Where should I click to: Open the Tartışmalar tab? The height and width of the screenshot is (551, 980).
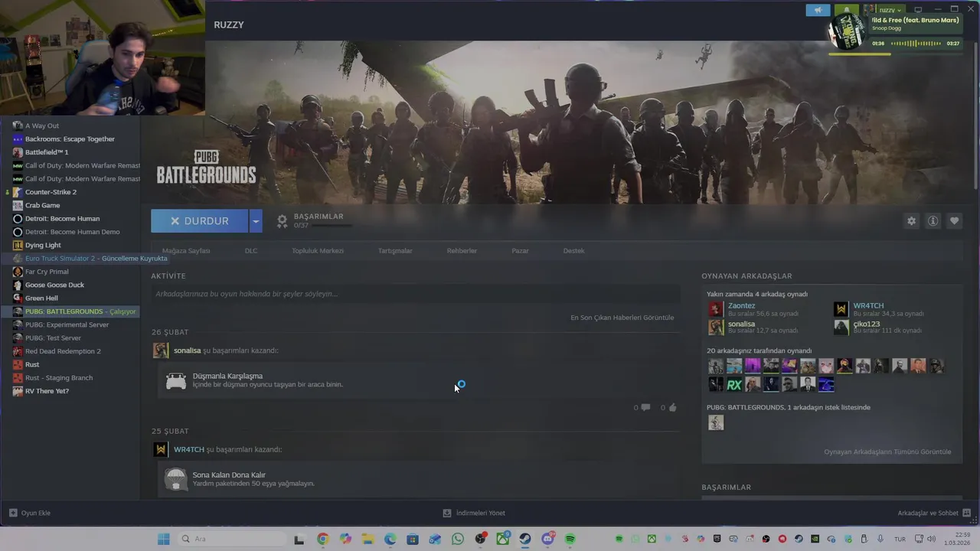(395, 251)
